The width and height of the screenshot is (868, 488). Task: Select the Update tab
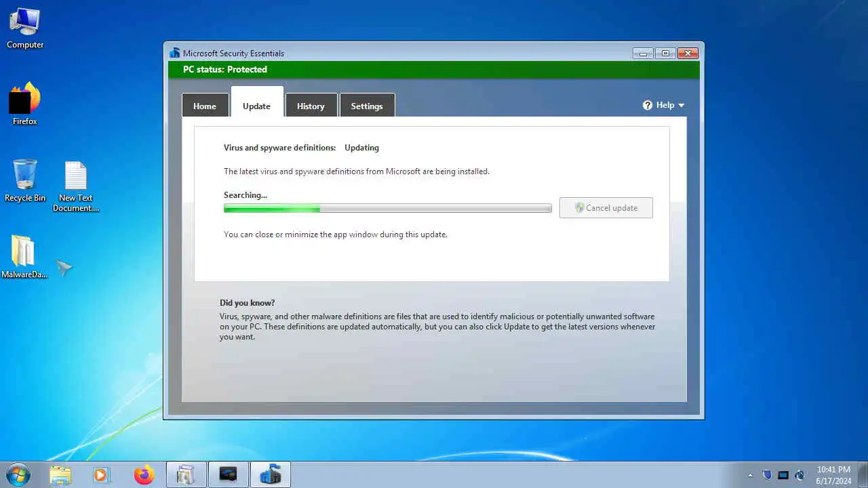click(x=257, y=103)
